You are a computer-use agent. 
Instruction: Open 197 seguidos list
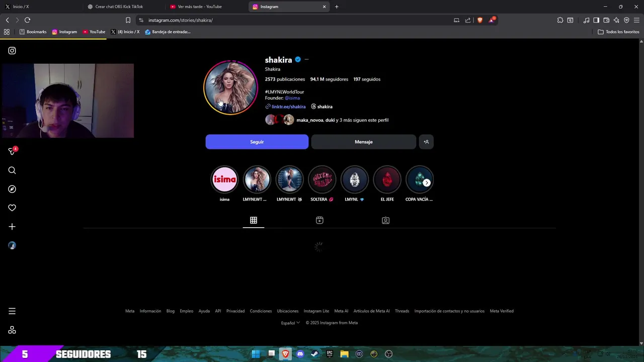(x=367, y=79)
